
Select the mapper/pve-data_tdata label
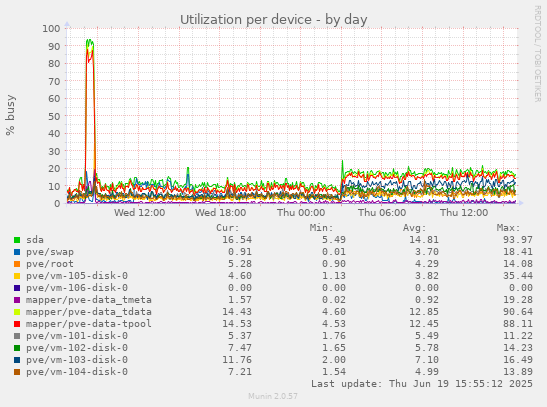coord(89,312)
